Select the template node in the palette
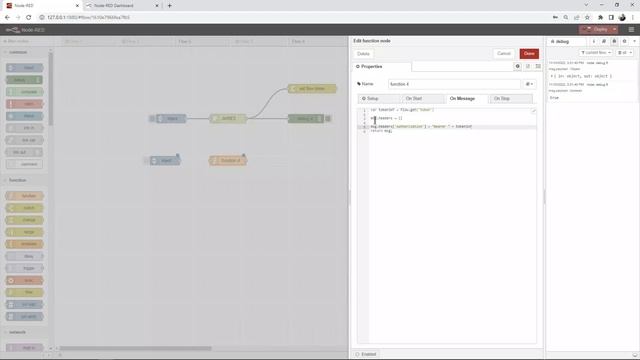Image resolution: width=640 pixels, height=360 pixels. click(x=24, y=244)
